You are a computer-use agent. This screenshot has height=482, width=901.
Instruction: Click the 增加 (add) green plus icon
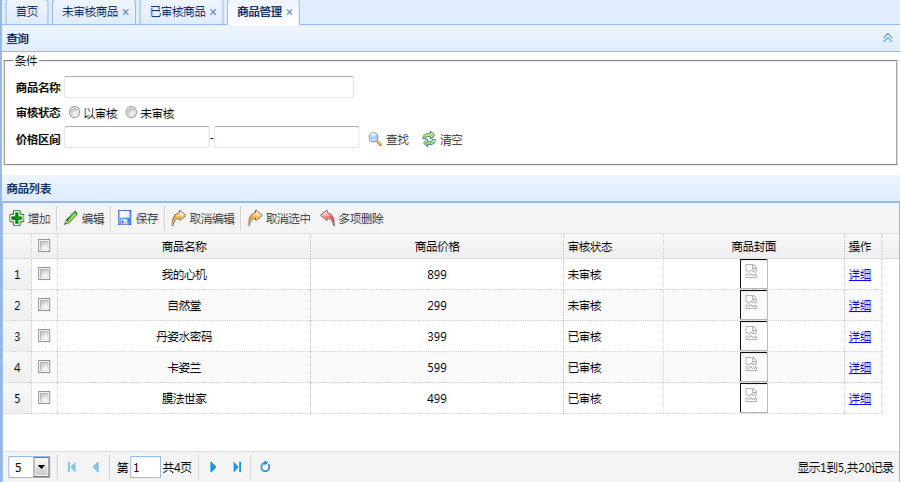(x=17, y=218)
